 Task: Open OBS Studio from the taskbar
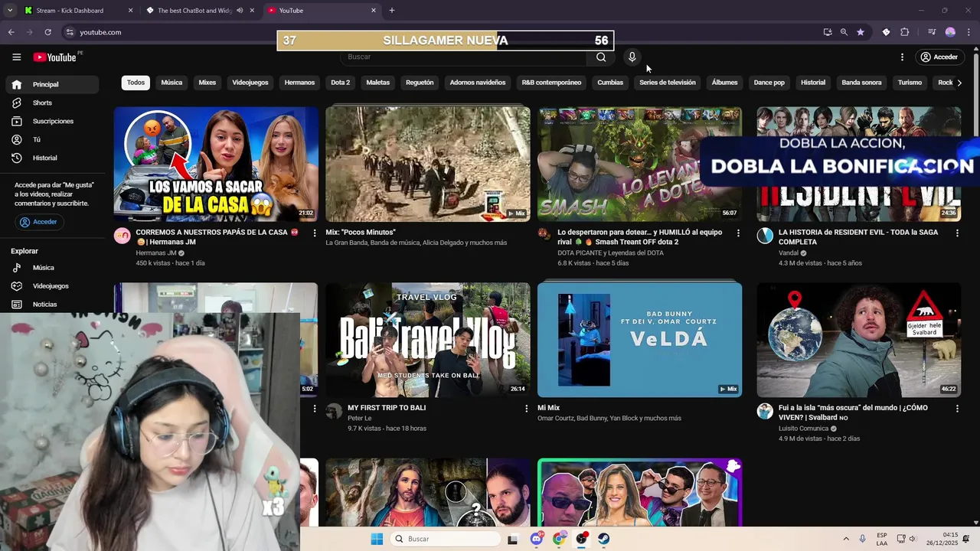(582, 539)
